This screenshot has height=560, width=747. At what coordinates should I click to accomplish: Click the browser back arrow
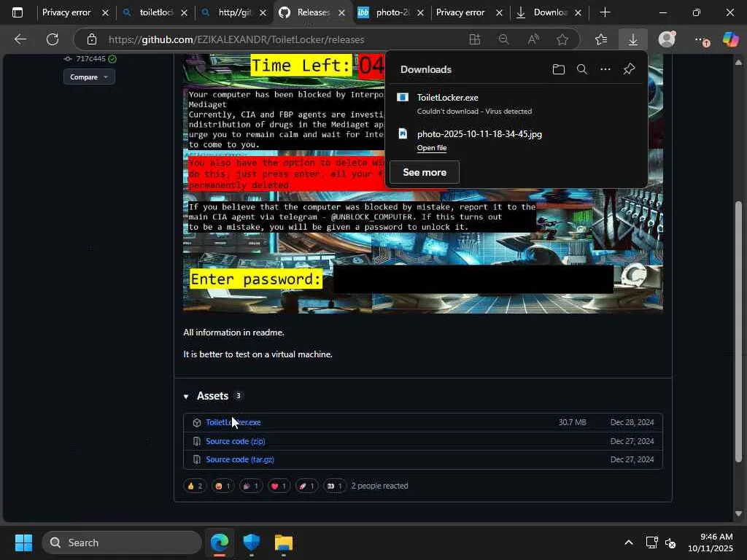point(20,39)
